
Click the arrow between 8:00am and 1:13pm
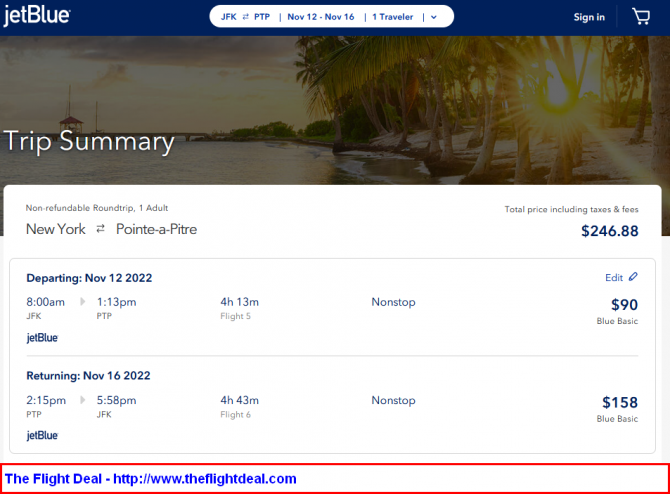(x=82, y=301)
